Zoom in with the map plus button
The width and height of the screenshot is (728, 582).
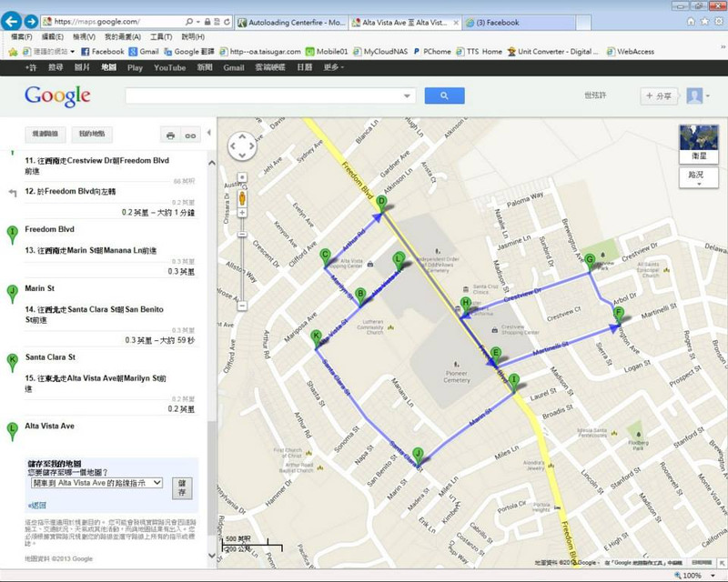(x=242, y=213)
